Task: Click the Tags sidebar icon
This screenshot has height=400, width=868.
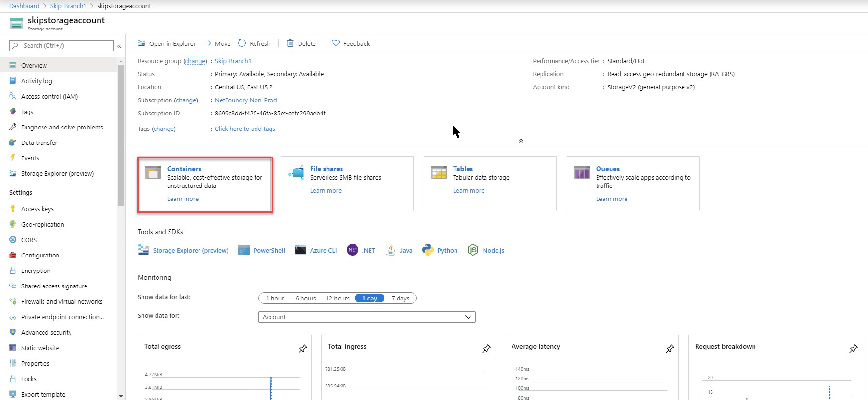Action: tap(13, 112)
